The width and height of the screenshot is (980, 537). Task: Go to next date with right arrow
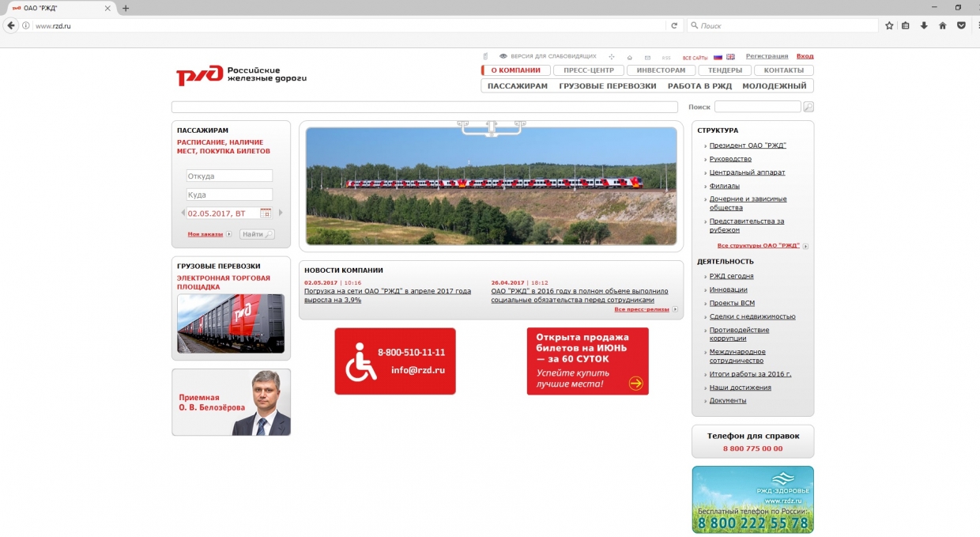point(280,213)
